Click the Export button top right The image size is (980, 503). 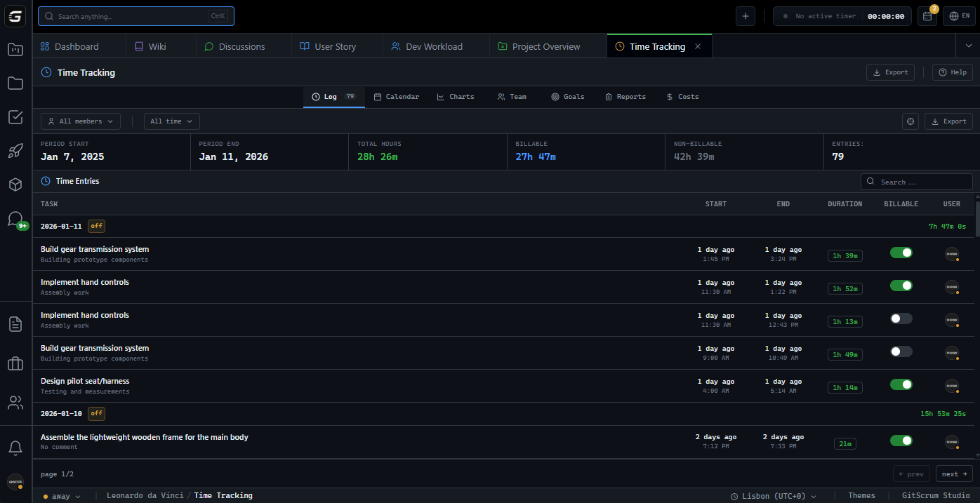[890, 72]
